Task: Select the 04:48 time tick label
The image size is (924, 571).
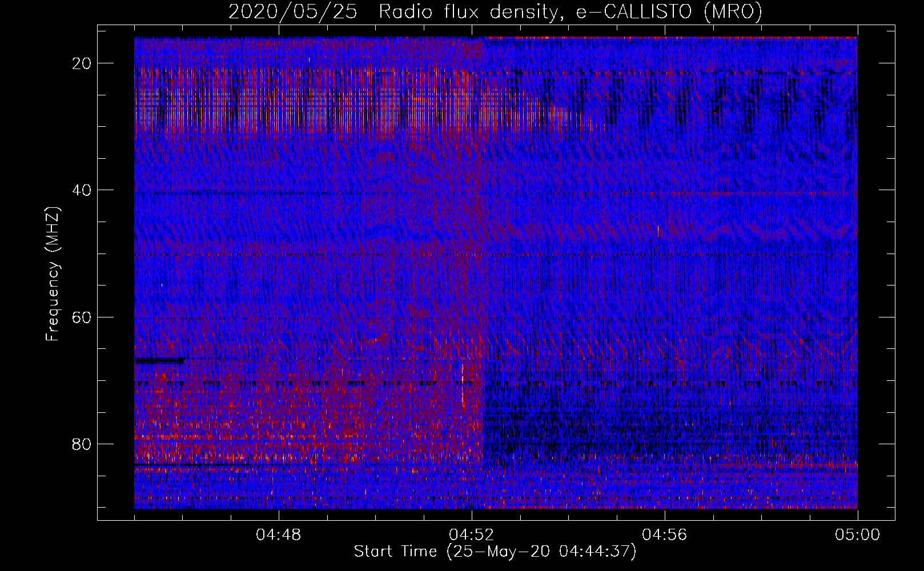Action: pos(279,535)
